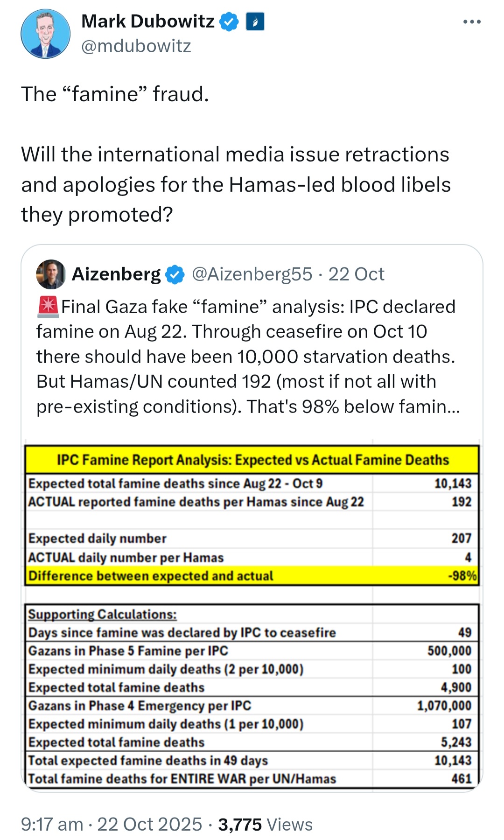Click the red siren emoji in quoted tweet
Viewport: 504px width, 840px height.
tap(48, 307)
